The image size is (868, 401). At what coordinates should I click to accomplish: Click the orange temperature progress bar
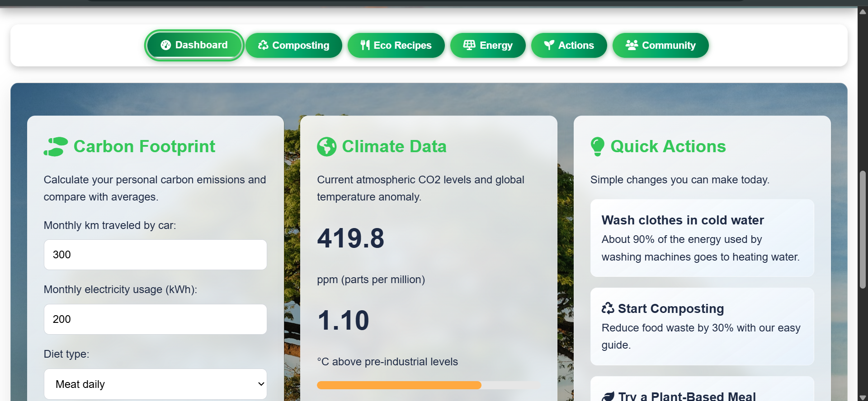399,385
